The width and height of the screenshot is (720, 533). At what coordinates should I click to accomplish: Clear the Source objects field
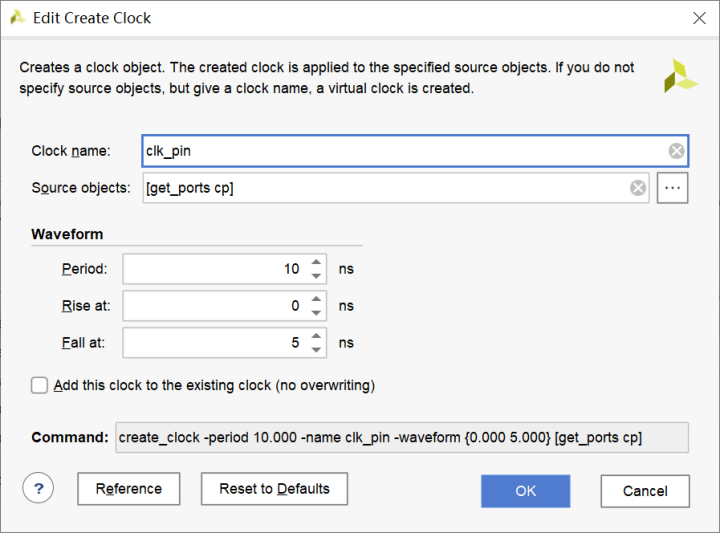pos(637,188)
